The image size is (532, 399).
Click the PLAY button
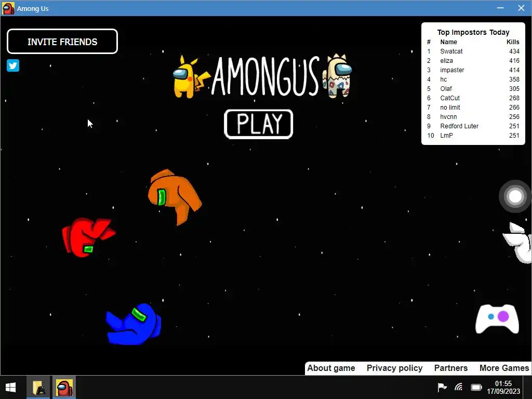coord(259,124)
